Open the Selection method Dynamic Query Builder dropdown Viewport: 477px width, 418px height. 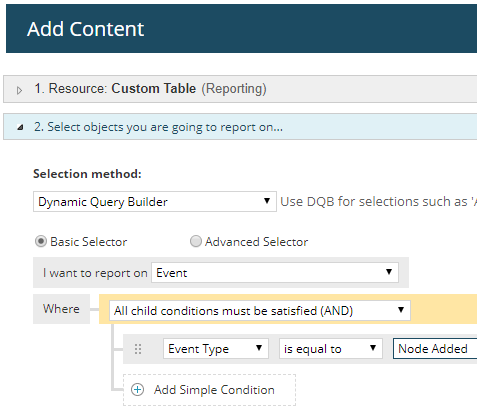(x=155, y=201)
